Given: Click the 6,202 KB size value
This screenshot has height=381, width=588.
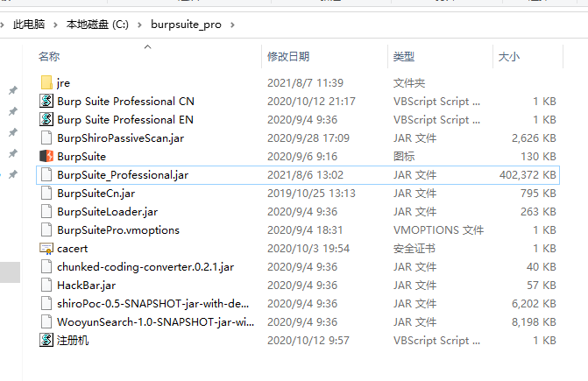Looking at the screenshot, I should click(x=534, y=303).
